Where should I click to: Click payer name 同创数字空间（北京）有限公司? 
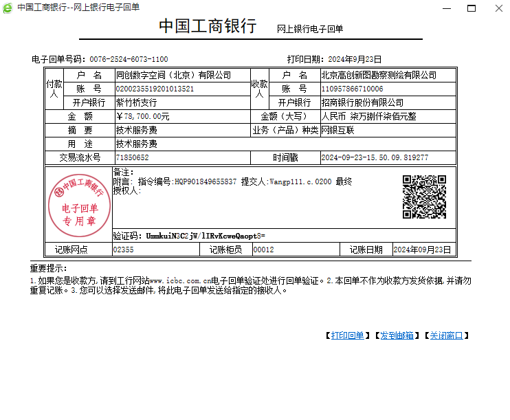tap(173, 75)
